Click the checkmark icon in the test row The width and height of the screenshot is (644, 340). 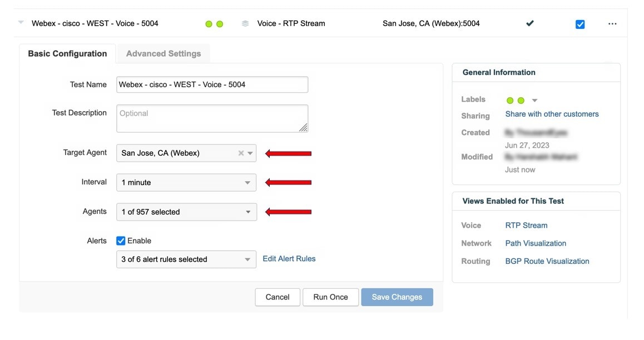click(530, 23)
